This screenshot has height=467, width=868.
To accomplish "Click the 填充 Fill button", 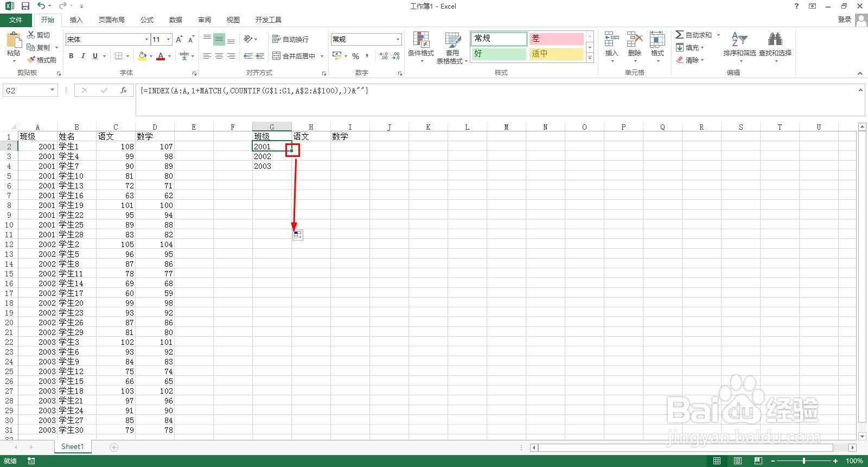I will 690,47.
